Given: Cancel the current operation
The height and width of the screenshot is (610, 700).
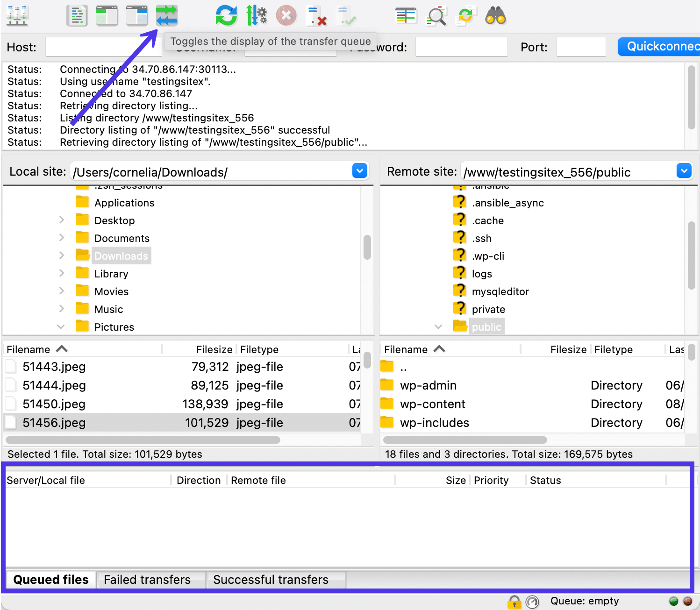Looking at the screenshot, I should [286, 16].
